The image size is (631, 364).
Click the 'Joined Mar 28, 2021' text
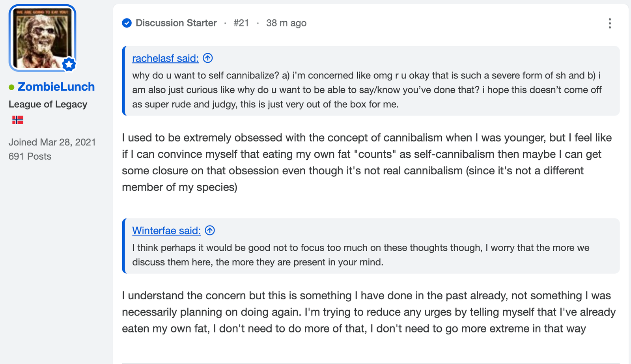(x=52, y=142)
